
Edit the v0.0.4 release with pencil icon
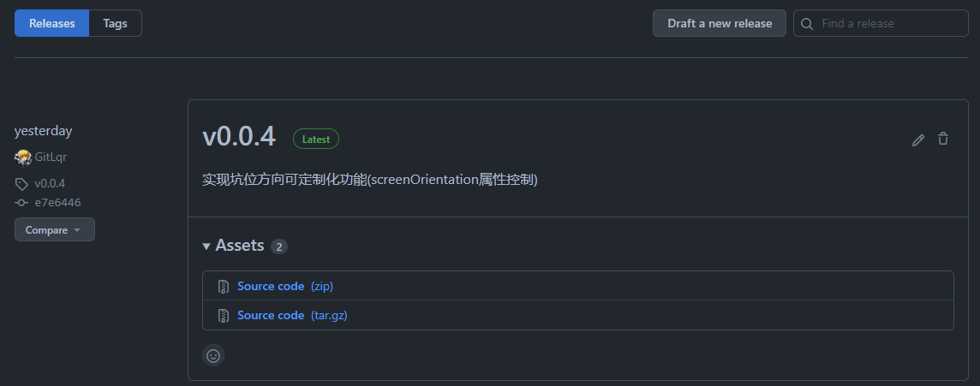pyautogui.click(x=917, y=140)
